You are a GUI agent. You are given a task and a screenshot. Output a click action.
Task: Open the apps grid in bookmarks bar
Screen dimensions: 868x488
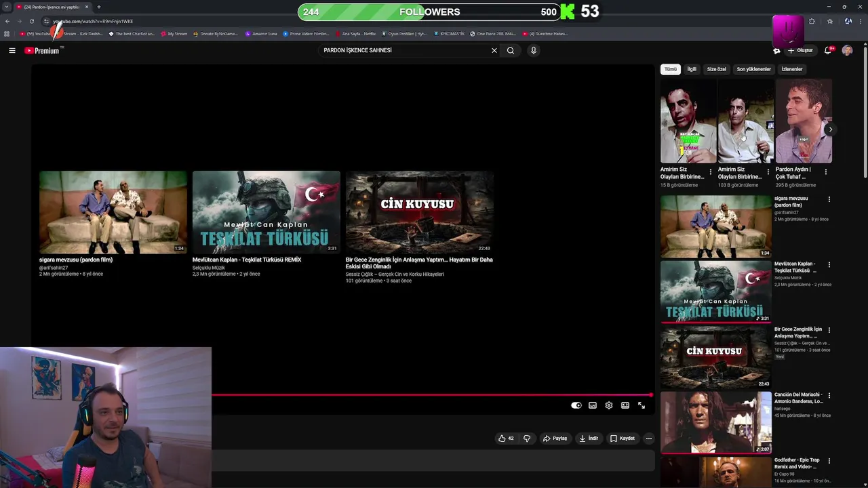coord(7,33)
